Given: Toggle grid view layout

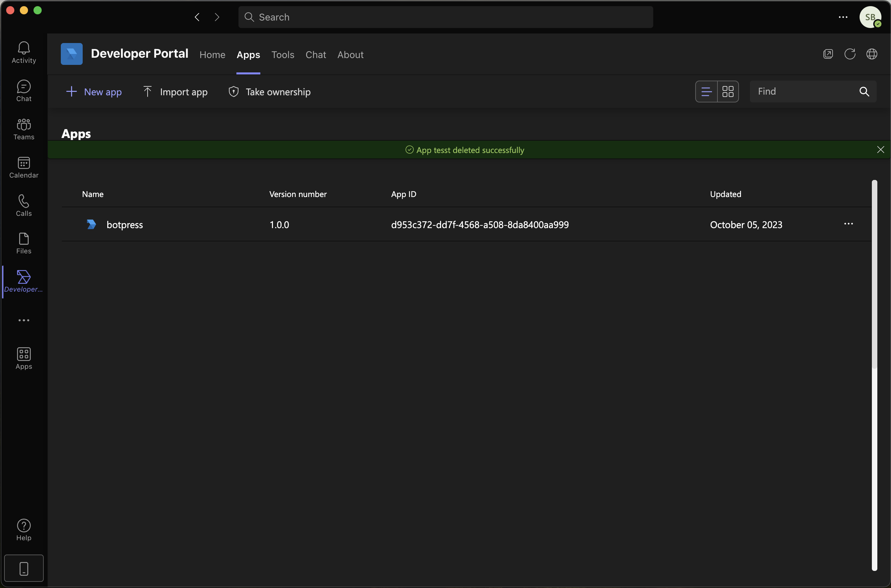Looking at the screenshot, I should (x=727, y=91).
